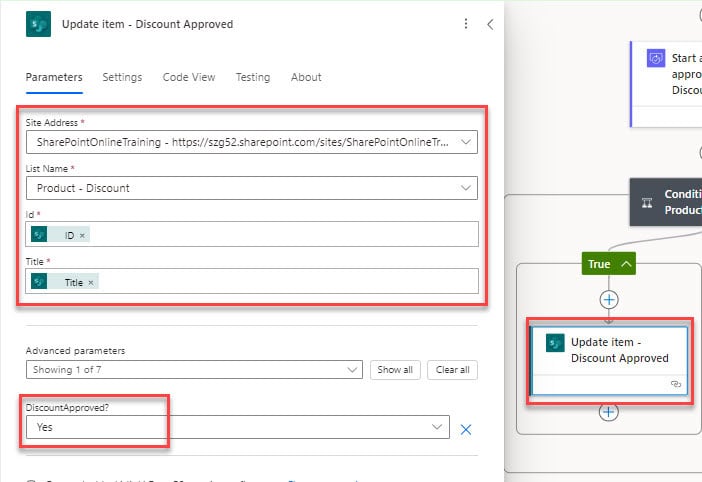Screen dimensions: 702x482
Task: Click inside the Id input field
Action: pos(252,234)
